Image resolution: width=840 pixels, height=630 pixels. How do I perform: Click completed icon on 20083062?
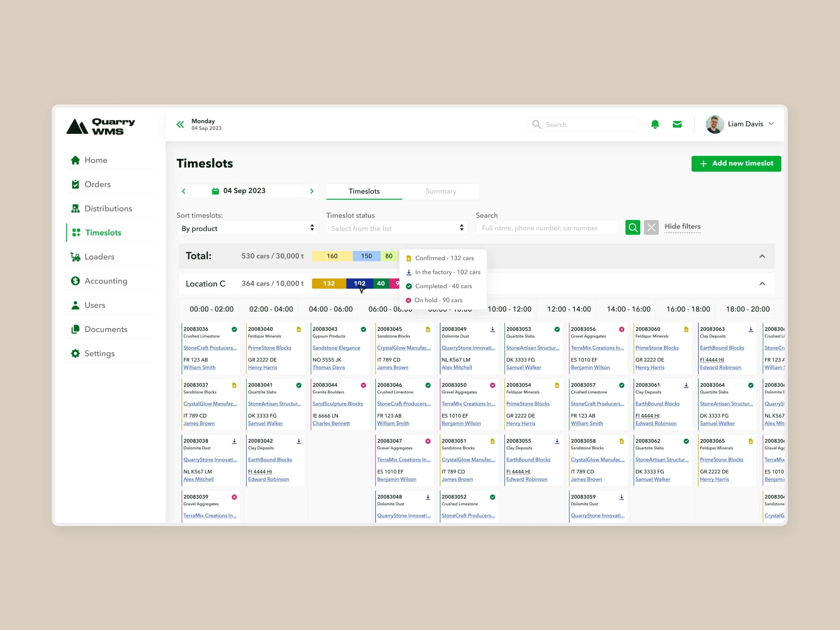tap(686, 441)
